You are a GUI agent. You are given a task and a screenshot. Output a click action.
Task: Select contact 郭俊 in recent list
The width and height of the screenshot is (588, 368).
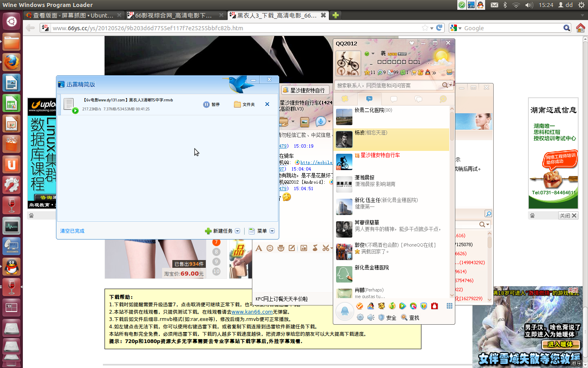[x=391, y=252]
